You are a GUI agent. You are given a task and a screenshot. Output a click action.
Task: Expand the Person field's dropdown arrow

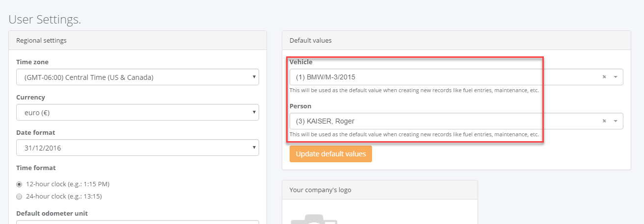616,121
